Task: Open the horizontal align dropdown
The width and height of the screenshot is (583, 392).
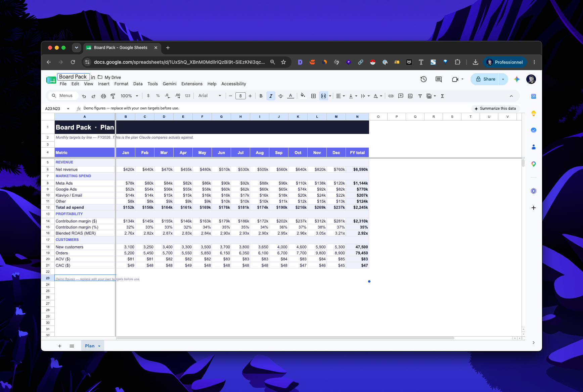Action: coord(341,96)
